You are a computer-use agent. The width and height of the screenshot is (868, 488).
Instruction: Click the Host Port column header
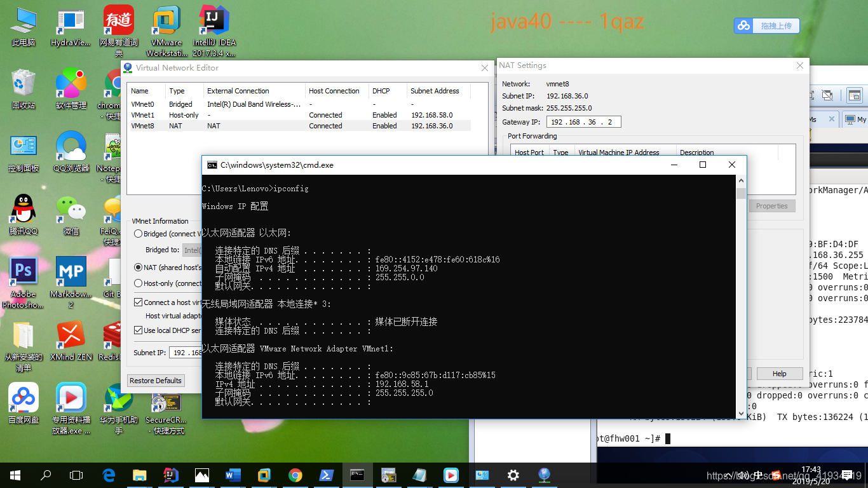pyautogui.click(x=529, y=152)
